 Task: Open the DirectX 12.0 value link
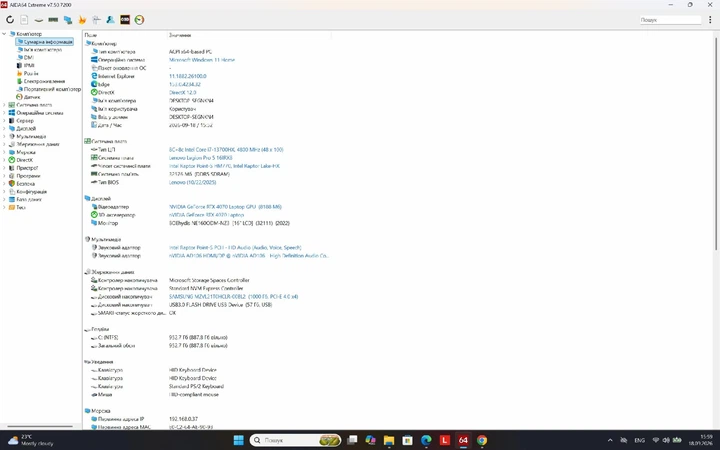pos(182,92)
